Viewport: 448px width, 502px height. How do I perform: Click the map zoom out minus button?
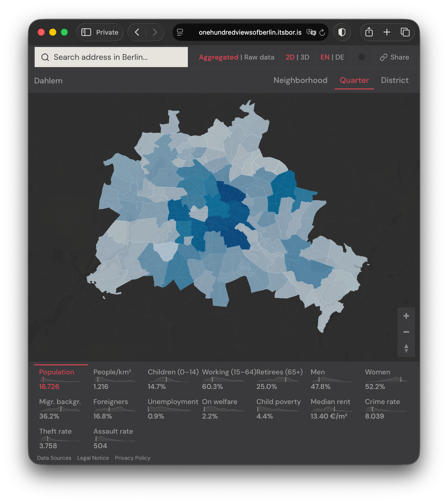[406, 332]
